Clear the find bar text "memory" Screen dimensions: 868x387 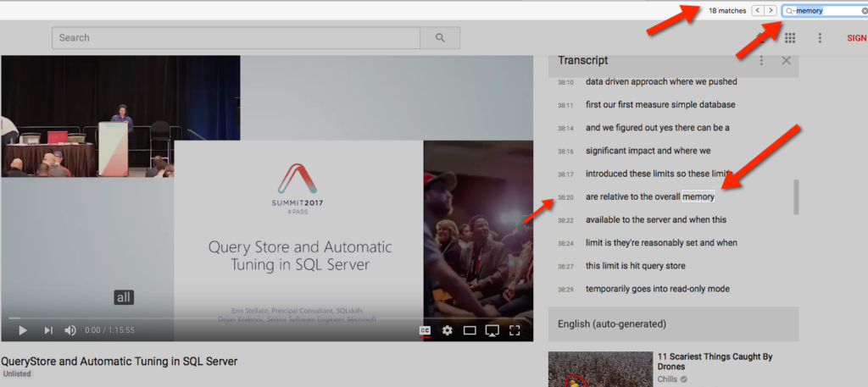point(863,11)
